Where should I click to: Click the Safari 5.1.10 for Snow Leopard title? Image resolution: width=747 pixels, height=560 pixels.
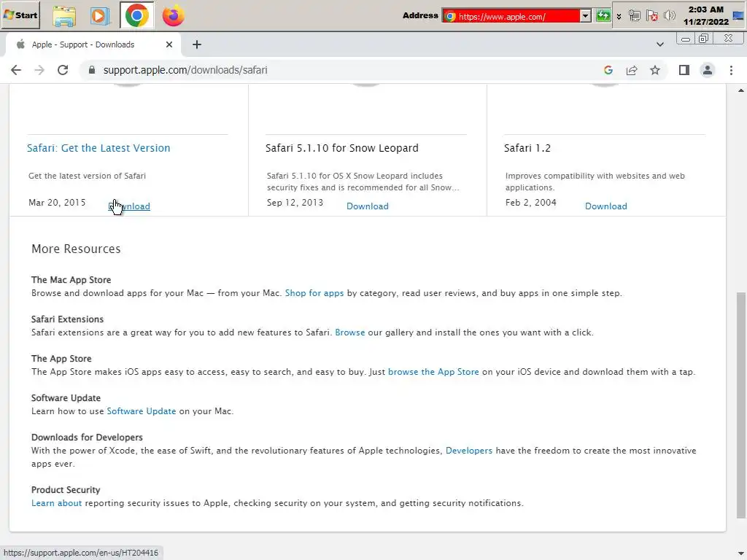341,148
